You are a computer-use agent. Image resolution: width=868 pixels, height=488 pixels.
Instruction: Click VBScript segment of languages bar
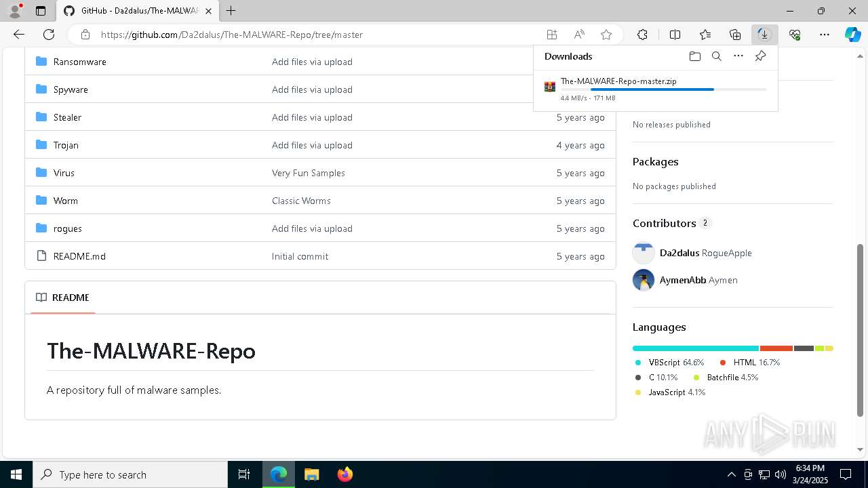[696, 348]
